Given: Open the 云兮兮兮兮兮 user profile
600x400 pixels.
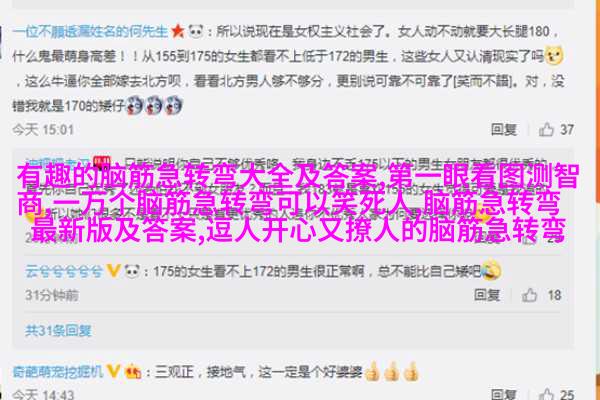Looking at the screenshot, I should tap(64, 271).
